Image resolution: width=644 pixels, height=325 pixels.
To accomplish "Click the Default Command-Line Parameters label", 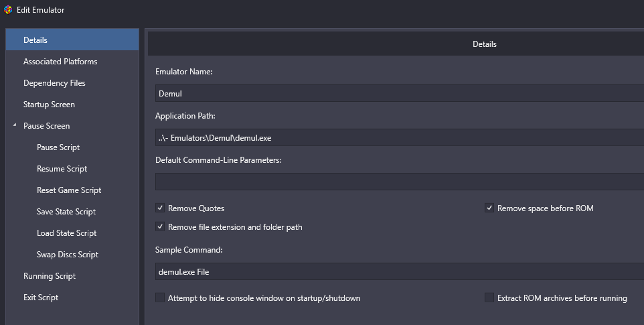I will point(218,160).
